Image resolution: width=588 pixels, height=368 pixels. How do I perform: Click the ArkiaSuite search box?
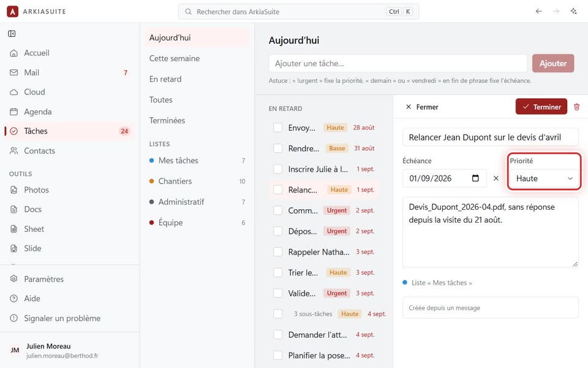tap(298, 12)
